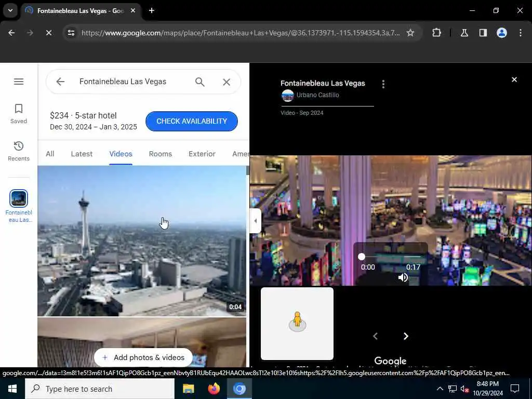Open Chrome Labs flask icon
This screenshot has width=532, height=399.
point(464,33)
